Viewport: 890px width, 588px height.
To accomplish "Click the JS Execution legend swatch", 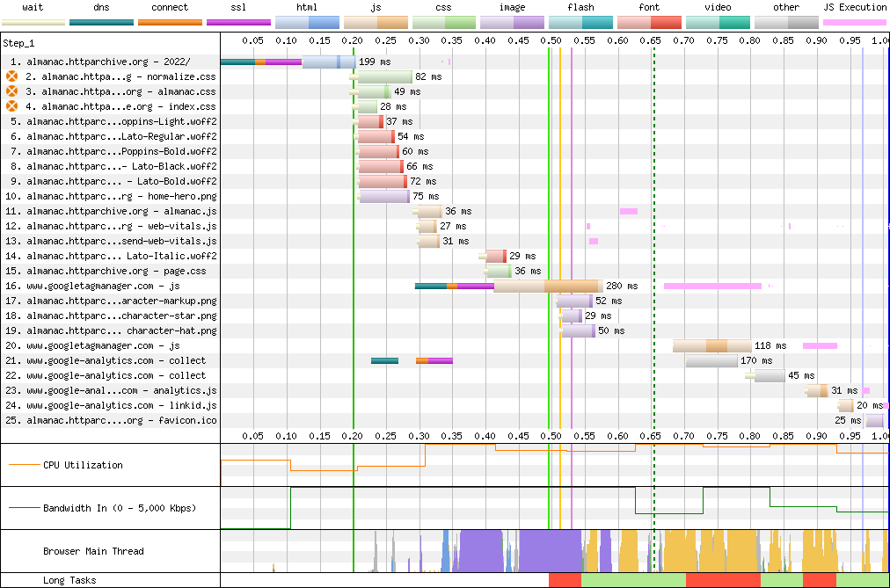I will click(854, 21).
